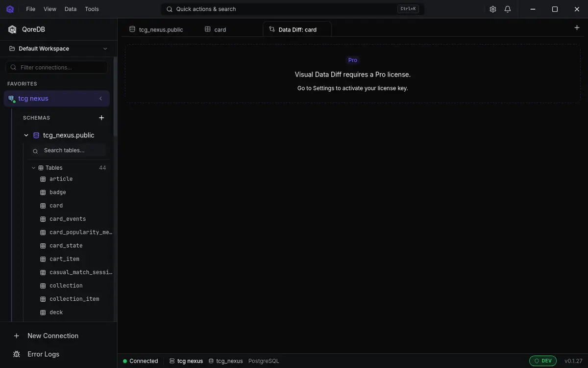This screenshot has width=588, height=368.
Task: Maximize the QoreDB window
Action: [555, 9]
